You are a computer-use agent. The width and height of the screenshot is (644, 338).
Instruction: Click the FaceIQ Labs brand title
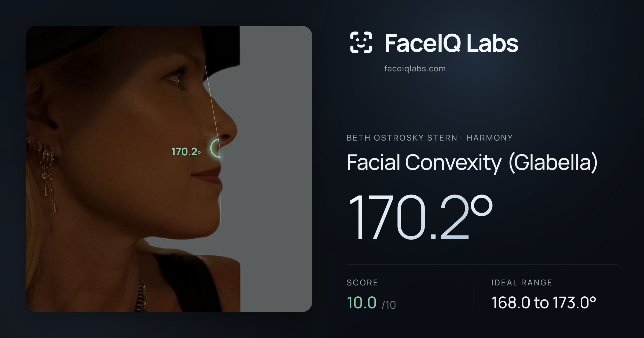click(x=451, y=43)
